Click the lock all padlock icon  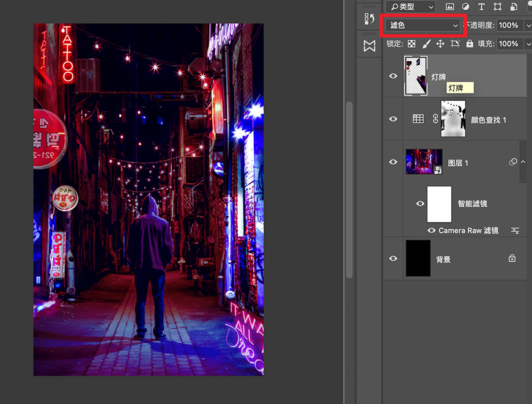point(470,43)
